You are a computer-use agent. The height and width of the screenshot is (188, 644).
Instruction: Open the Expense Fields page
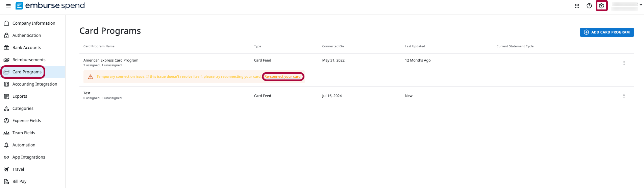coord(26,121)
